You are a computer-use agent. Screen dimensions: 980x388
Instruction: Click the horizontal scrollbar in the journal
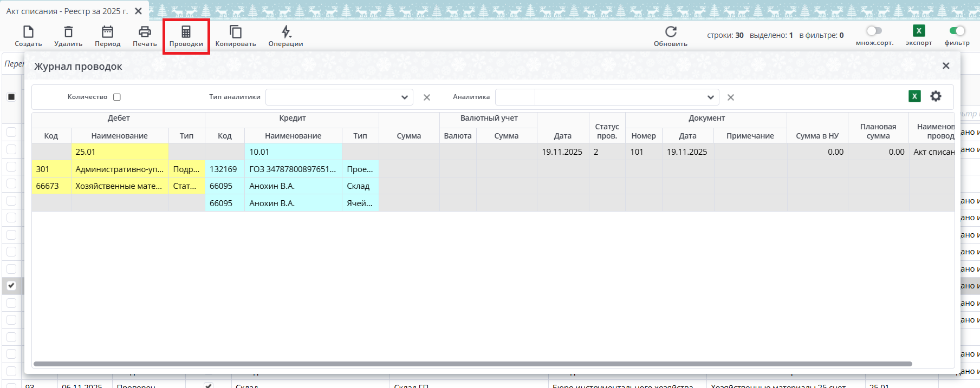(x=472, y=364)
